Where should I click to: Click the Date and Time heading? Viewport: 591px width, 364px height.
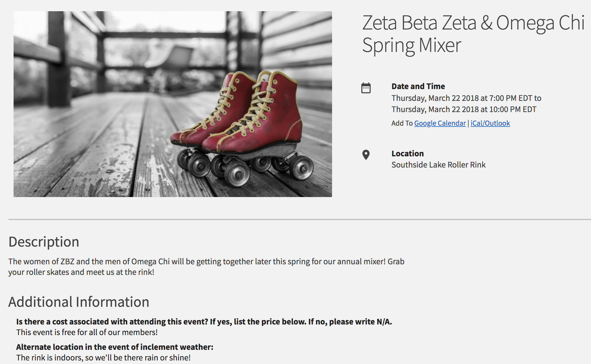pyautogui.click(x=418, y=86)
